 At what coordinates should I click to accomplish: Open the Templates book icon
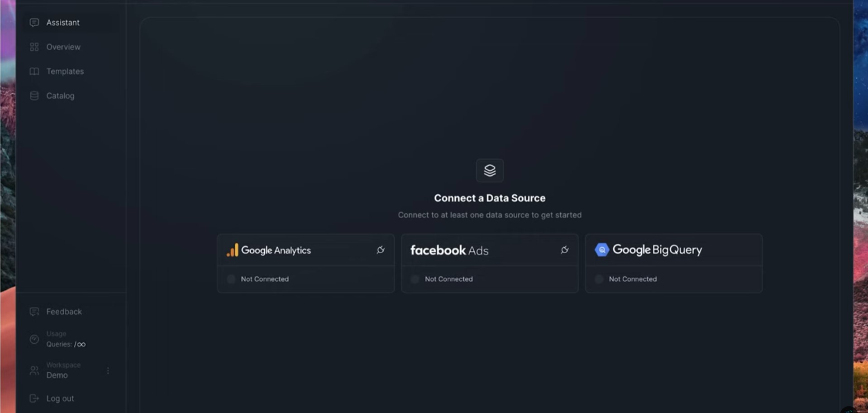point(34,72)
